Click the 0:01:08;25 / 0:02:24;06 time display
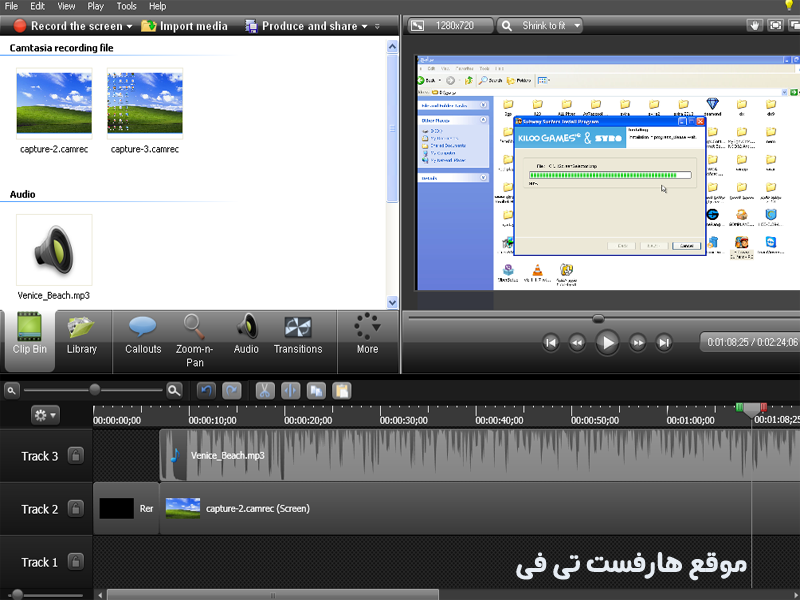The width and height of the screenshot is (800, 600). pyautogui.click(x=751, y=342)
